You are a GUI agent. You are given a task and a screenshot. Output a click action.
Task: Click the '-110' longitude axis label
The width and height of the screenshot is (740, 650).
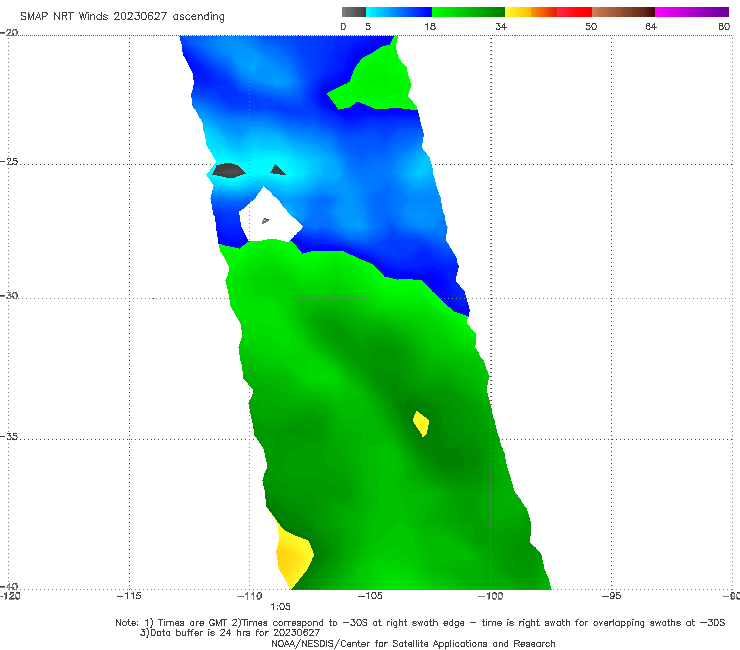pos(250,596)
